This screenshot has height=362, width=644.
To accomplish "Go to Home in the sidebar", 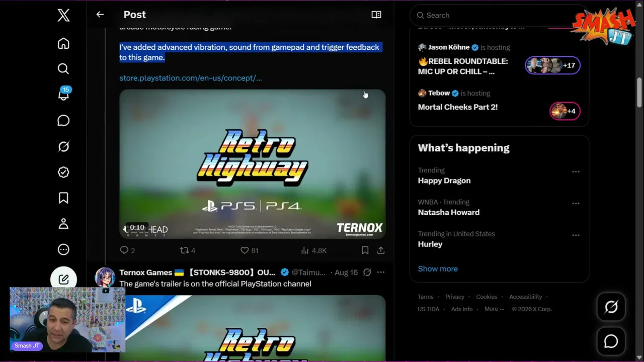I will pos(63,44).
